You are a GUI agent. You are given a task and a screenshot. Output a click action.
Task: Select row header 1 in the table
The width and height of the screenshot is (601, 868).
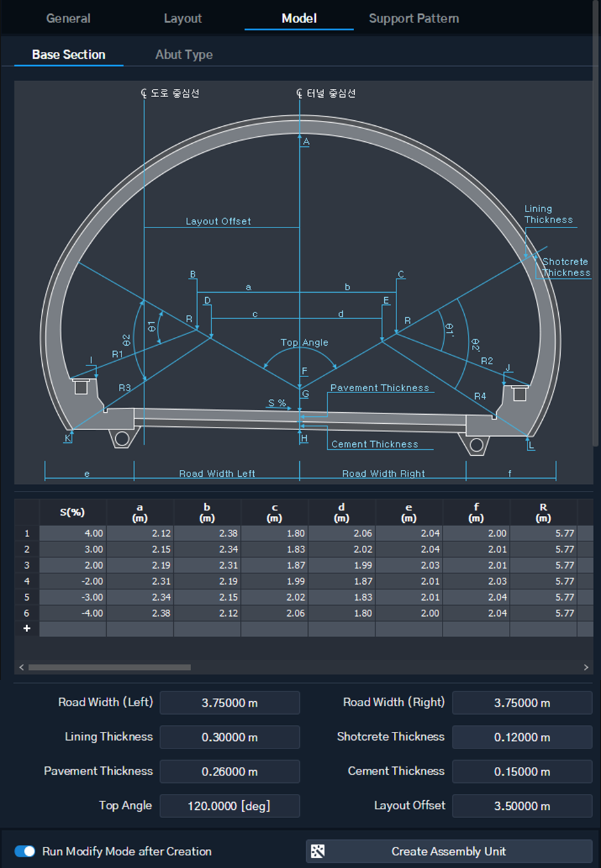point(27,533)
